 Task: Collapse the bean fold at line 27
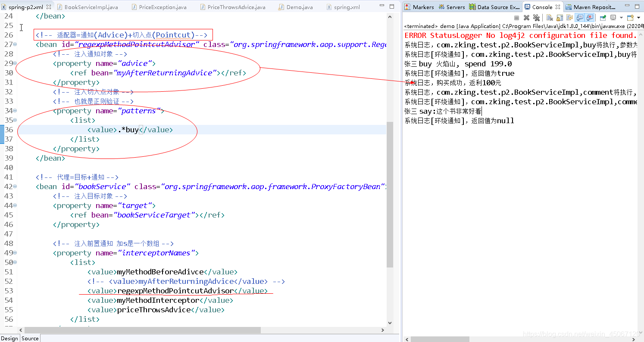coord(15,44)
